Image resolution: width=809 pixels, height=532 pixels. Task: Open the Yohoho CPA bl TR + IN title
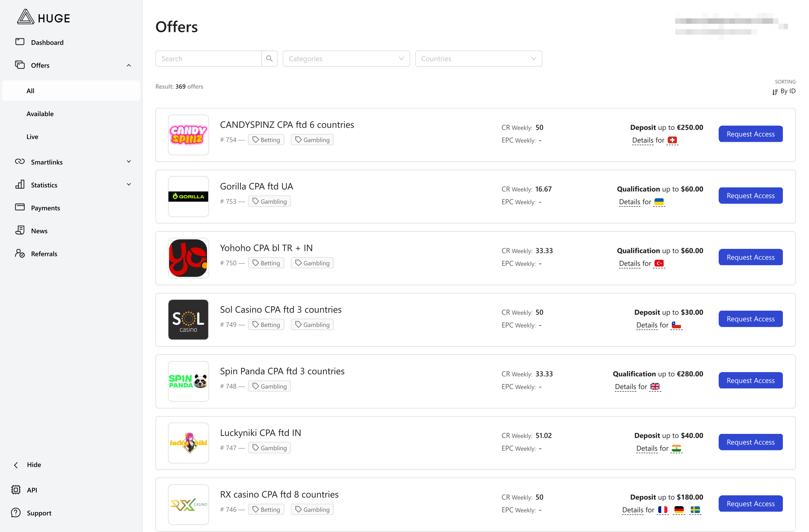[x=266, y=247]
